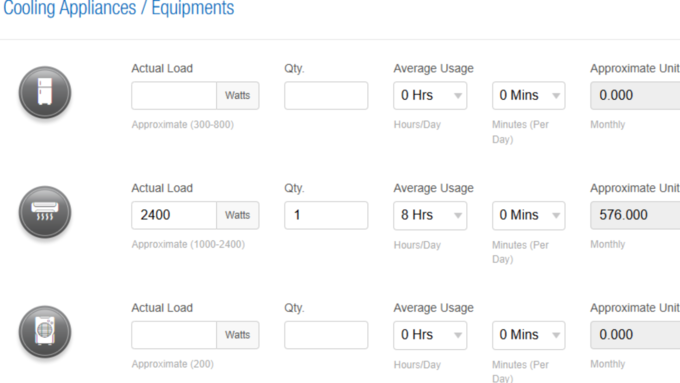The image size is (680, 383).
Task: Click the refrigerator appliance icon
Action: [45, 92]
